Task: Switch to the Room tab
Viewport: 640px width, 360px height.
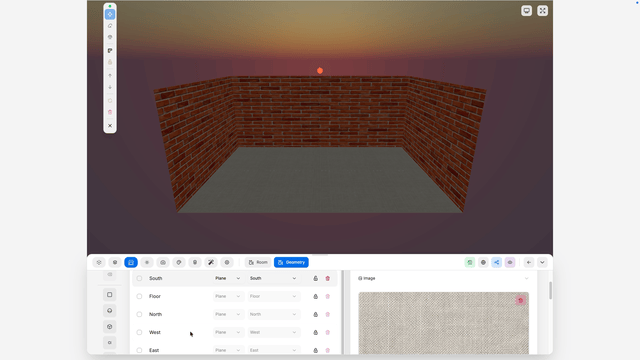Action: tap(258, 262)
